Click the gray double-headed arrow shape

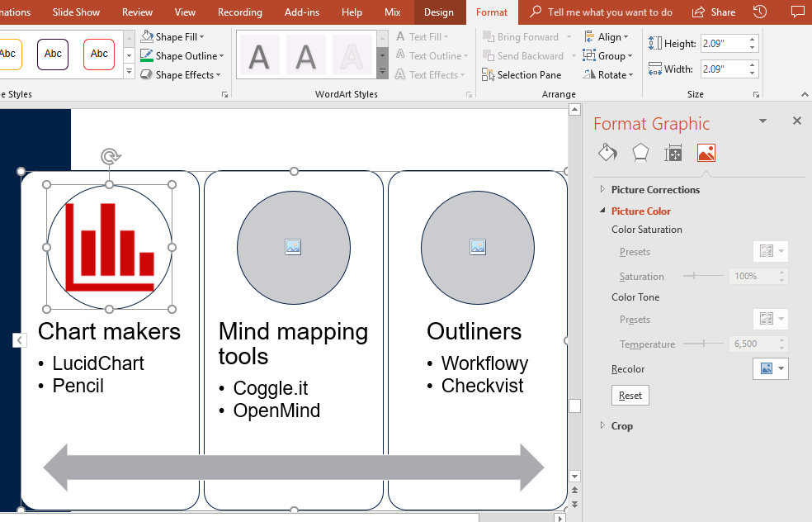(x=294, y=467)
